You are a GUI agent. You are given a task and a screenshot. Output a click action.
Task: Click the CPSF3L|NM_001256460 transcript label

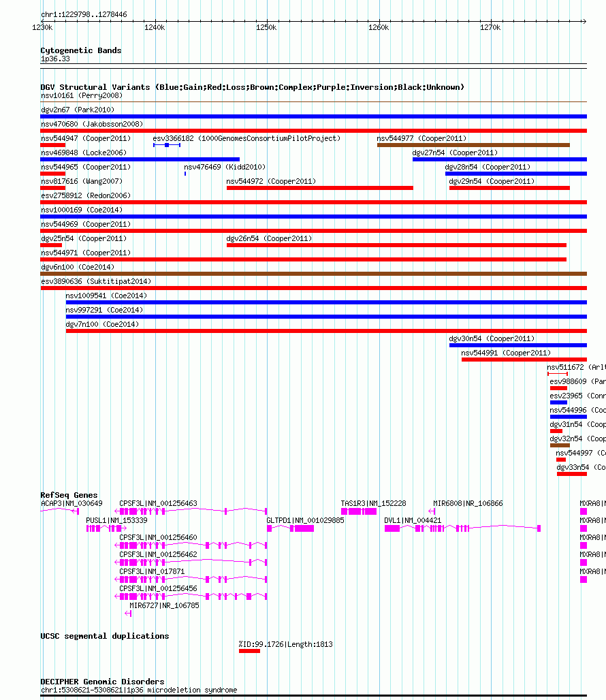click(158, 537)
